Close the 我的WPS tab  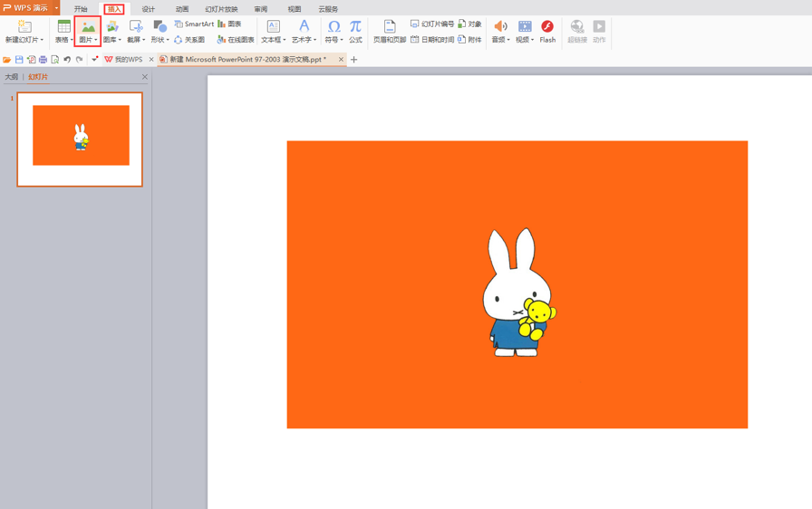[x=151, y=60]
